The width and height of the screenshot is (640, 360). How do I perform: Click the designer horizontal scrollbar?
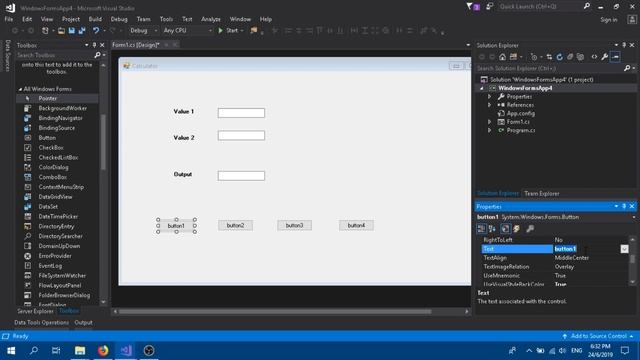[275, 311]
